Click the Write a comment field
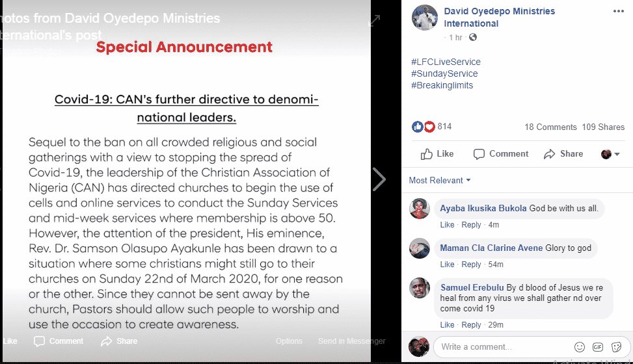This screenshot has height=364, width=633. 501,346
